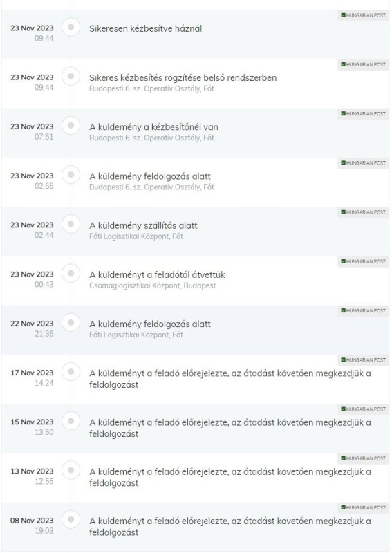Select the timeline dot at 23 Nov 07:51
This screenshot has width=392, height=553.
pos(71,126)
